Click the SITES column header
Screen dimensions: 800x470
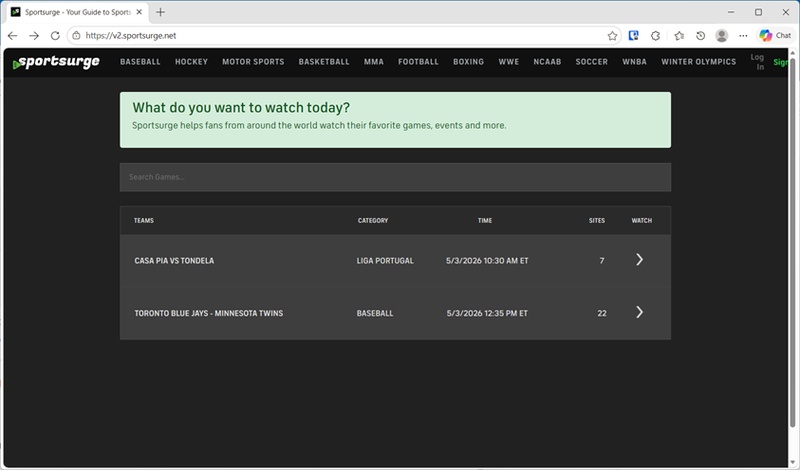pos(597,220)
